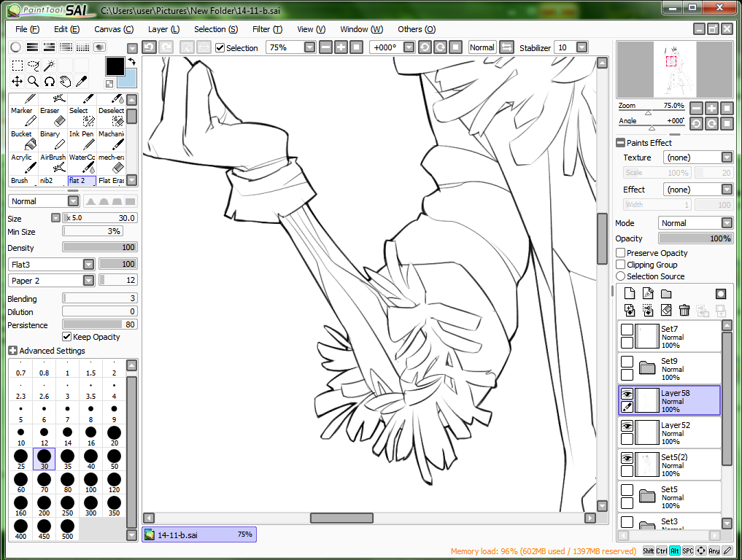The width and height of the screenshot is (742, 560).
Task: Pick the Lasso selection tool
Action: (x=33, y=66)
